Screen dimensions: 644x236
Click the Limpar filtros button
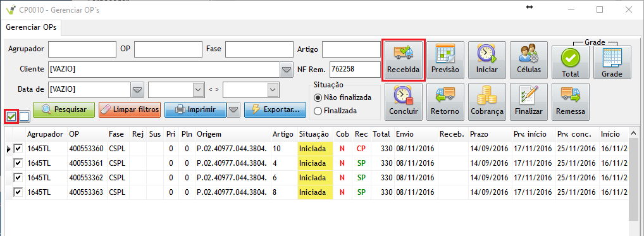pos(130,109)
